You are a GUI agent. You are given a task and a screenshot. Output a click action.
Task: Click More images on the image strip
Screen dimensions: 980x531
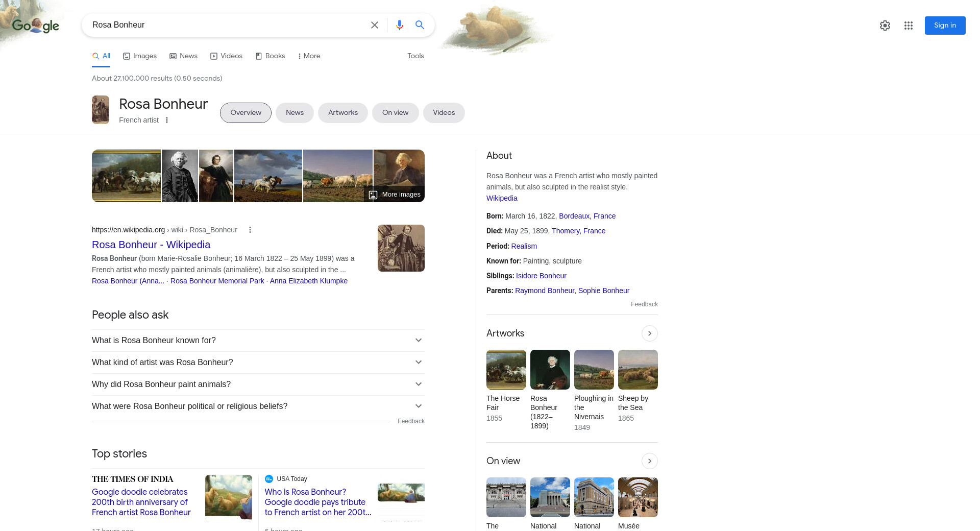[x=395, y=195]
